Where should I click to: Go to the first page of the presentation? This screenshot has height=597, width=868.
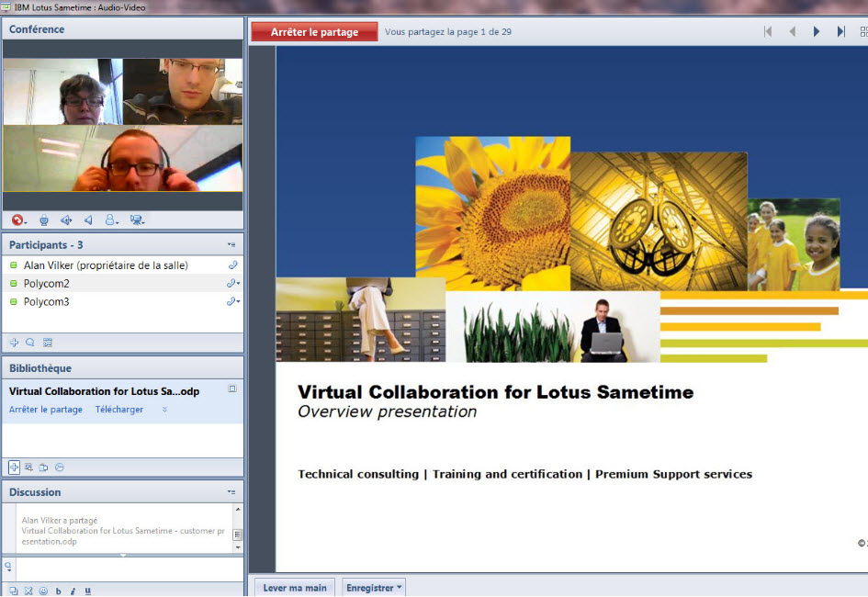coord(768,31)
